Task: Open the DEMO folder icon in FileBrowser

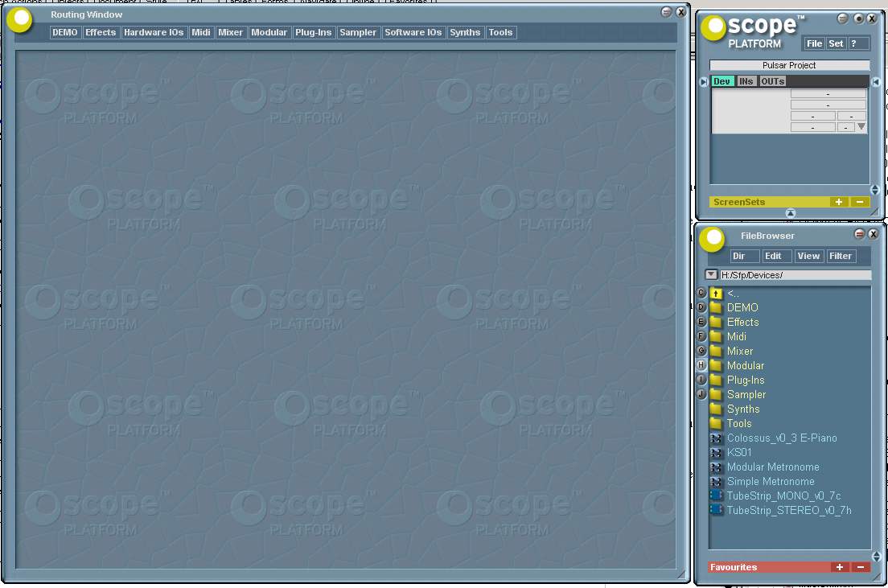Action: (716, 307)
